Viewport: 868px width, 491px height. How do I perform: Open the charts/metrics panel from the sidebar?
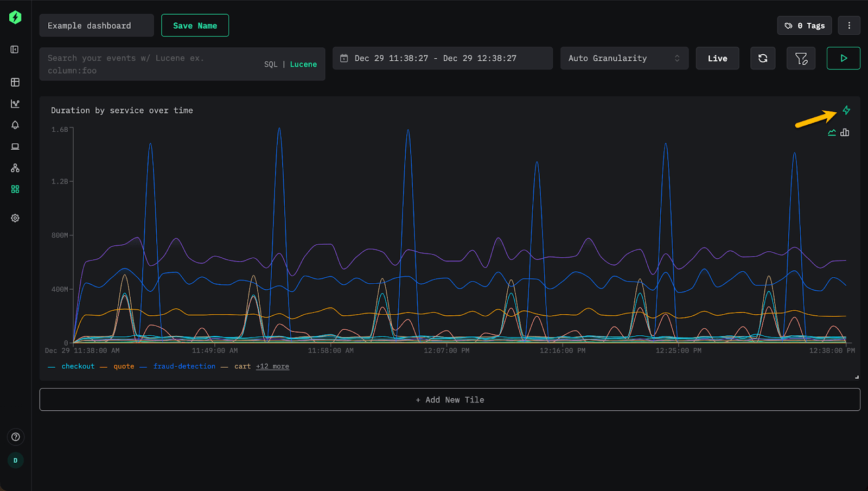click(15, 103)
